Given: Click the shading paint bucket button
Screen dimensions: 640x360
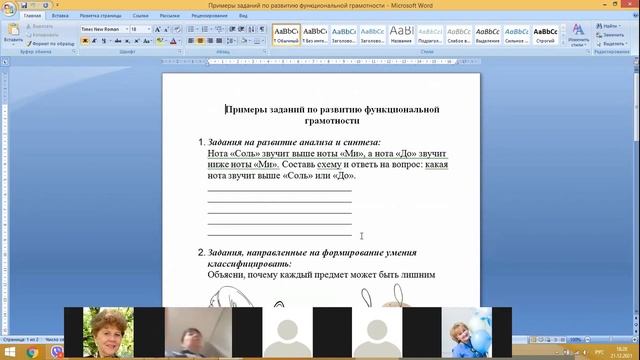Looking at the screenshot, I should [244, 41].
